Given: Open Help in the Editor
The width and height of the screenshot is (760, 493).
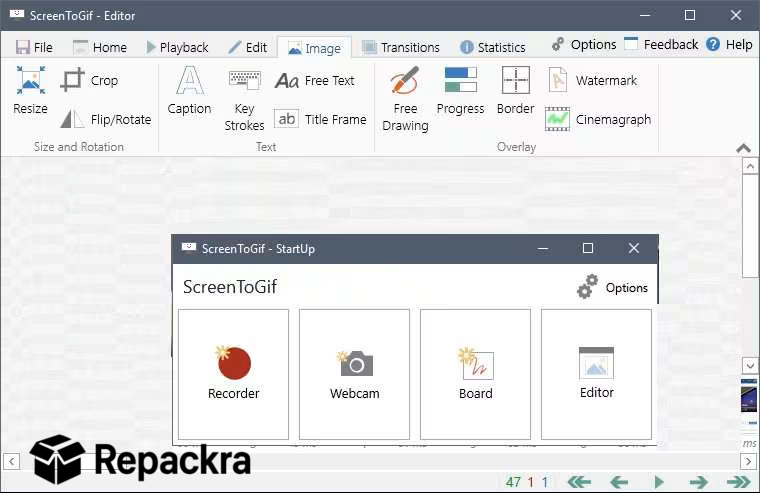Looking at the screenshot, I should click(729, 45).
